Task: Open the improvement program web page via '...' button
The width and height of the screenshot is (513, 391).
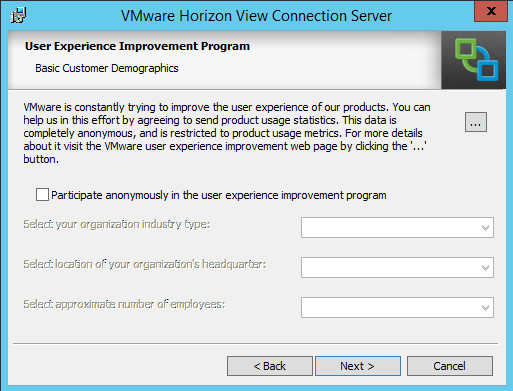Action: (476, 122)
